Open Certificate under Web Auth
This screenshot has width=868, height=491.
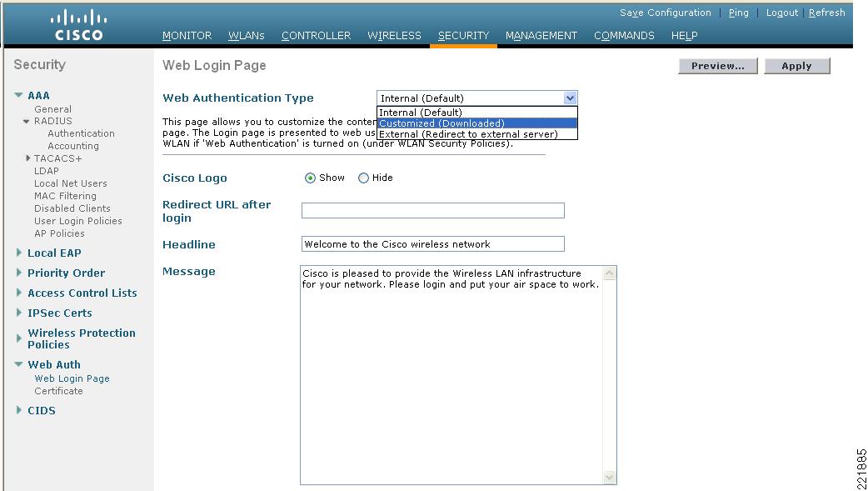58,391
